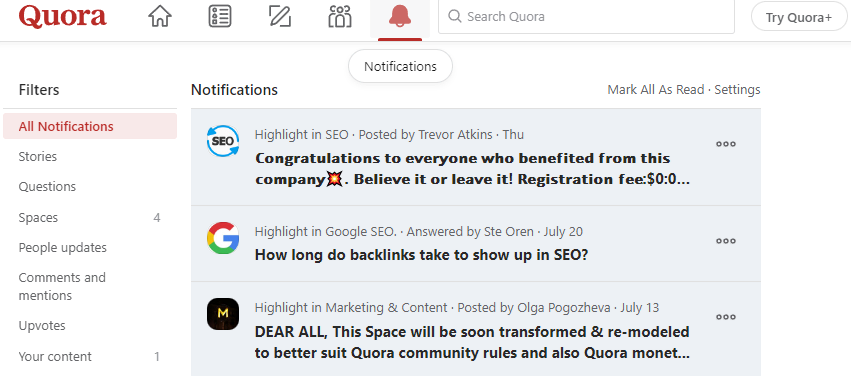Click the Try Quora+ button
This screenshot has height=376, width=851.
tap(799, 17)
